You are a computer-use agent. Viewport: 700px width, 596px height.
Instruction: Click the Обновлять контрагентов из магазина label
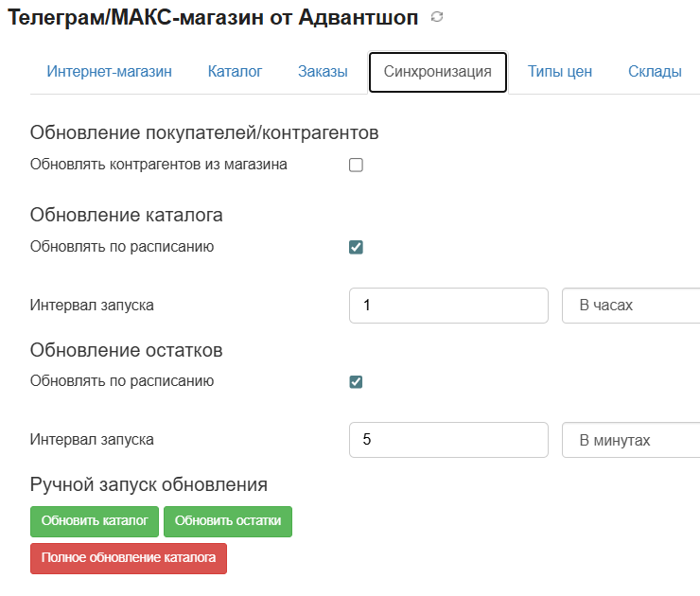(159, 165)
